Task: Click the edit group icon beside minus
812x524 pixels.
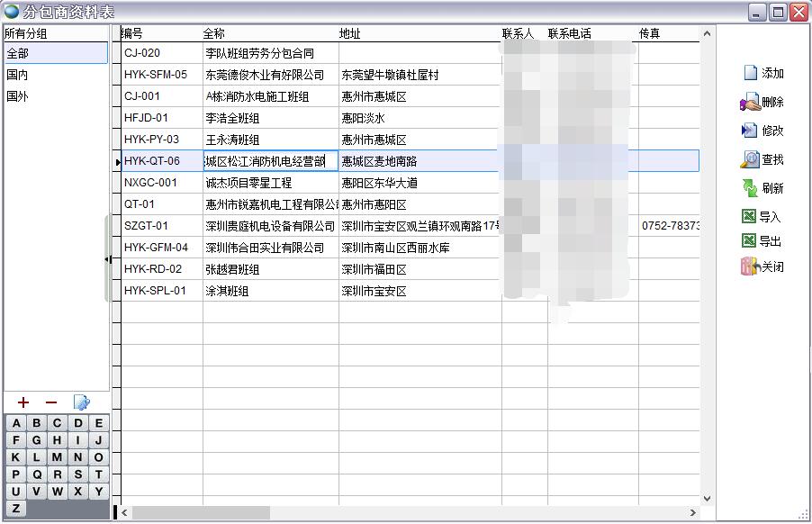Action: point(81,402)
